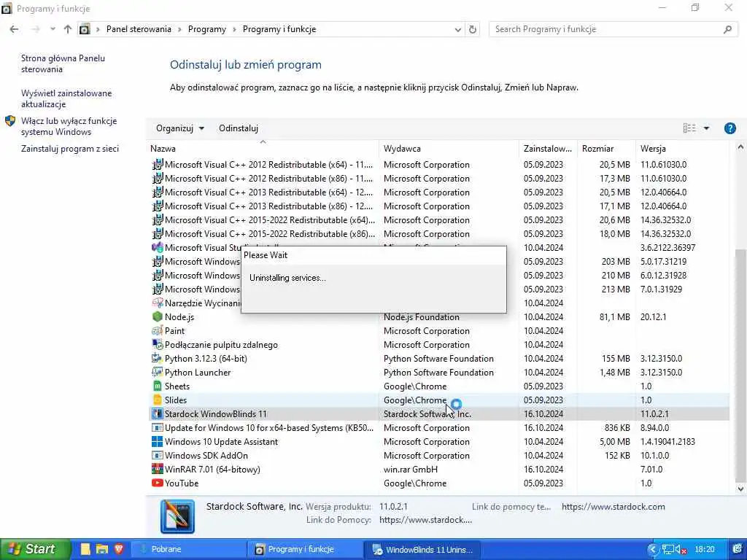
Task: Click the search magnifier icon
Action: point(727,29)
